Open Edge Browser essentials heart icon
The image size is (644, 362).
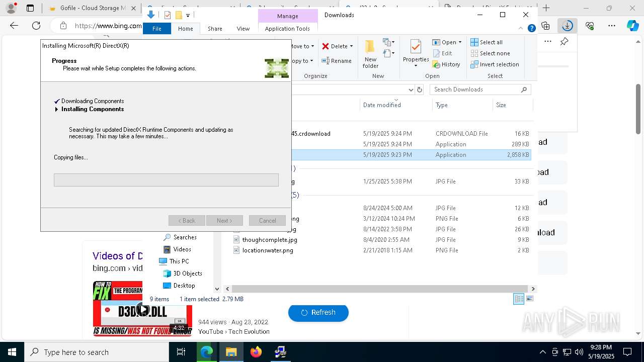[x=590, y=26]
